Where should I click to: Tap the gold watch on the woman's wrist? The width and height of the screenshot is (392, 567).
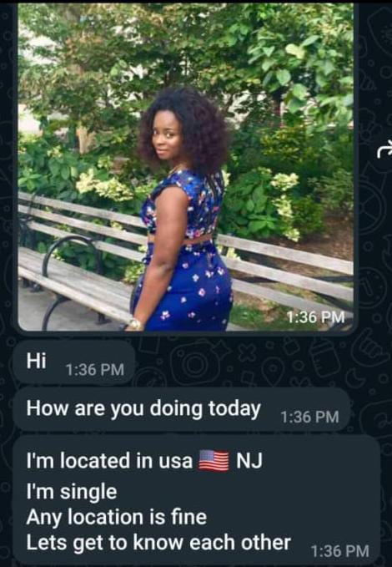(136, 324)
